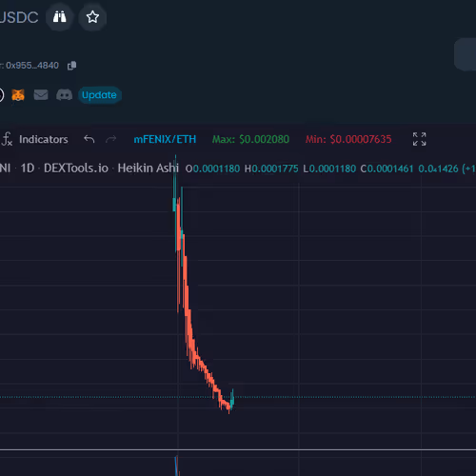Click the Min $0.00007635 price label
The image size is (476, 476).
point(348,139)
